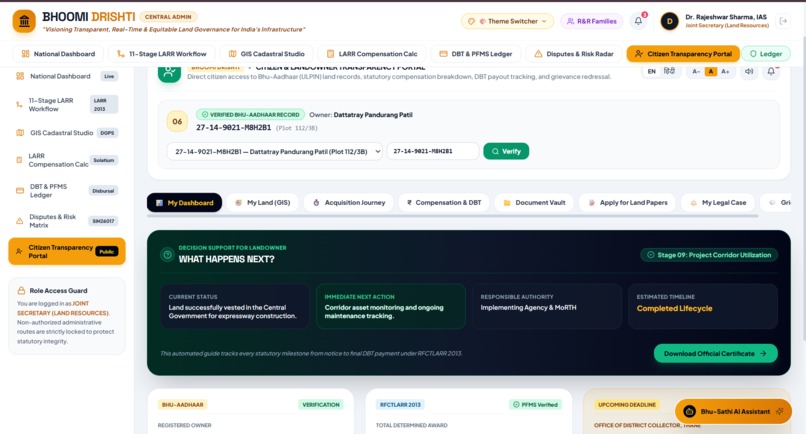Click the LARR Compensation Calc sidebar icon

tap(19, 160)
